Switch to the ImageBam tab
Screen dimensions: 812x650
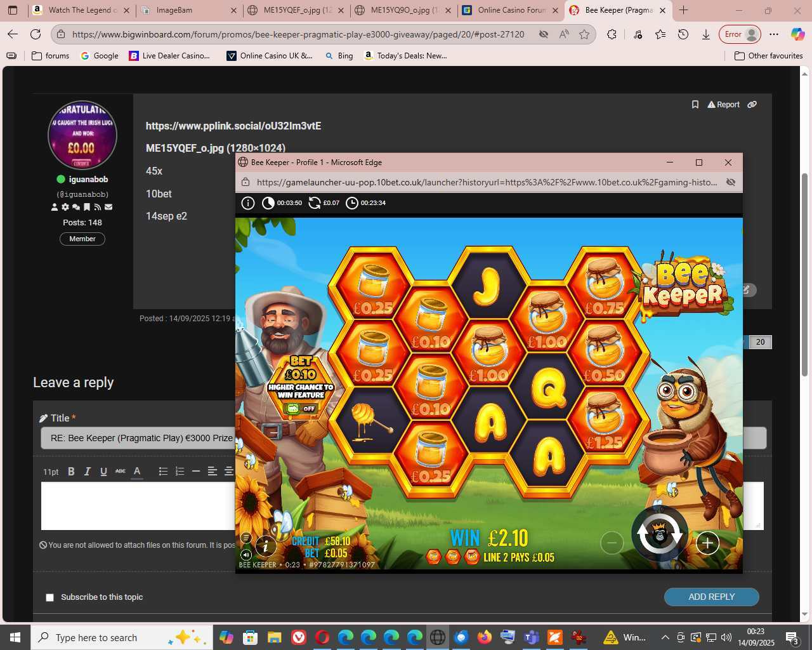pyautogui.click(x=188, y=10)
